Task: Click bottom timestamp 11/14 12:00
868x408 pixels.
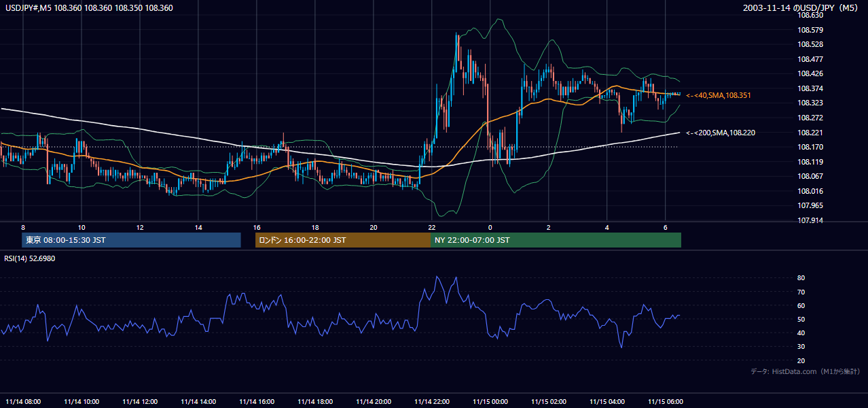Action: (x=140, y=402)
